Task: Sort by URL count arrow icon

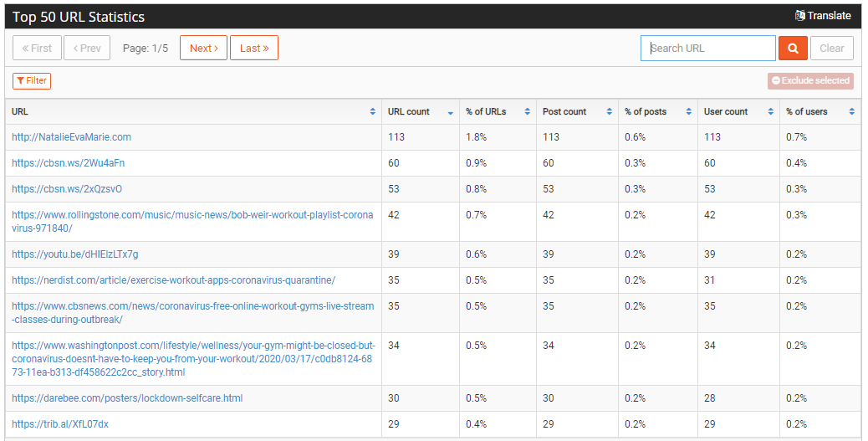Action: point(451,112)
